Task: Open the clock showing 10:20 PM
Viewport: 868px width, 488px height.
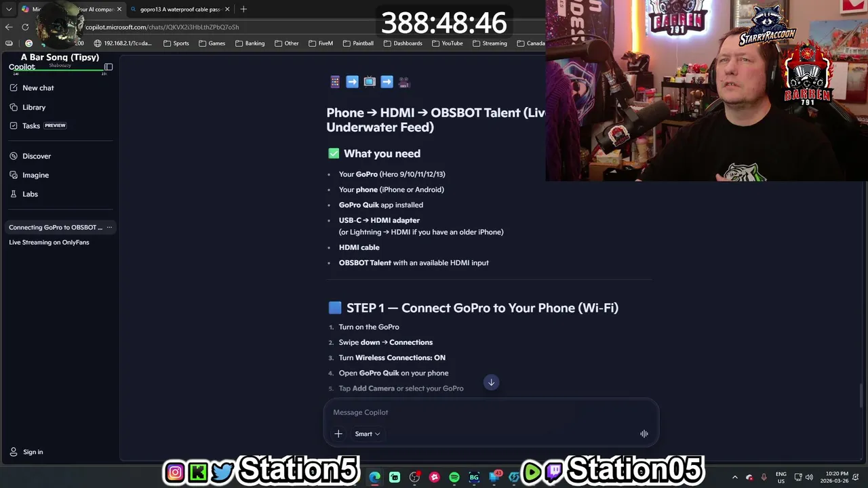Action: (x=834, y=477)
